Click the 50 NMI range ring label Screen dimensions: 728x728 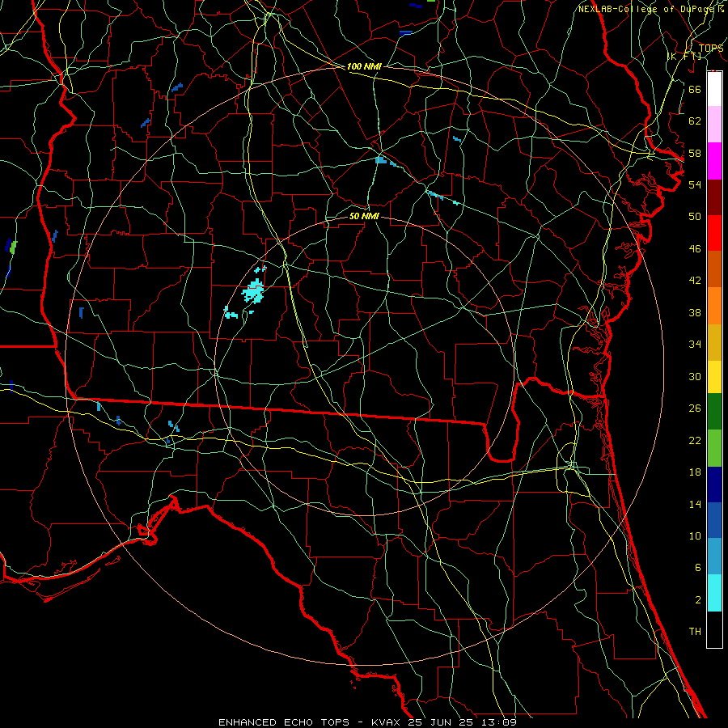pos(364,216)
